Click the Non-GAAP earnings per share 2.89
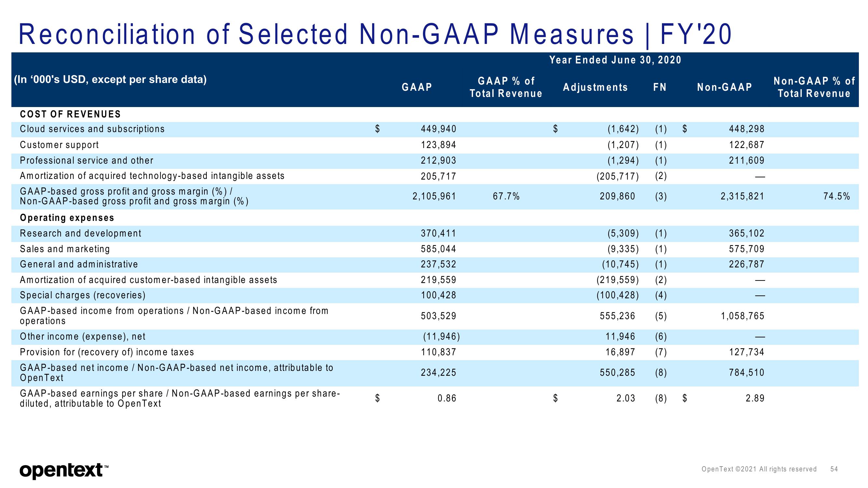 tap(755, 399)
